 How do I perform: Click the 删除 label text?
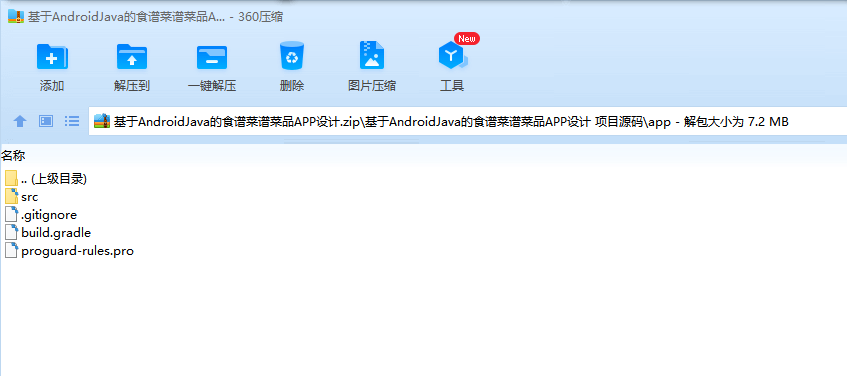tap(292, 85)
